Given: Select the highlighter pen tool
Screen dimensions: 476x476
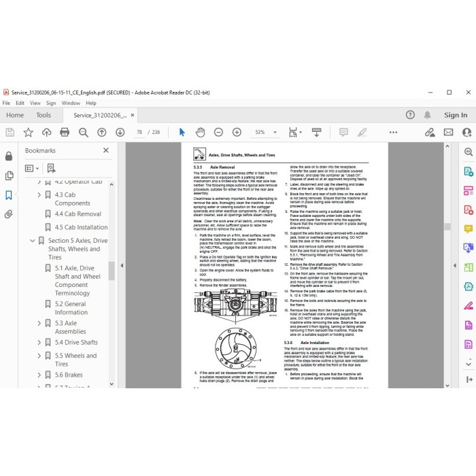Looking at the screenshot, I should click(362, 133).
